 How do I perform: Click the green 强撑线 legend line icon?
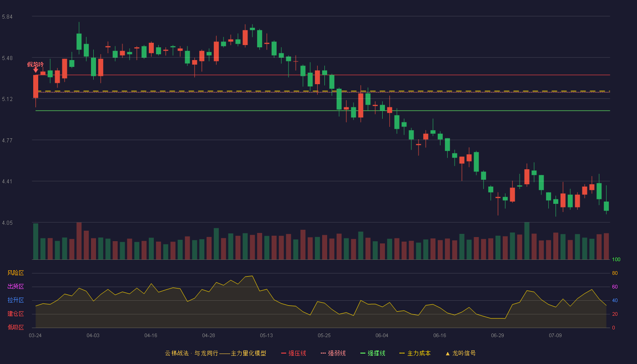point(363,353)
